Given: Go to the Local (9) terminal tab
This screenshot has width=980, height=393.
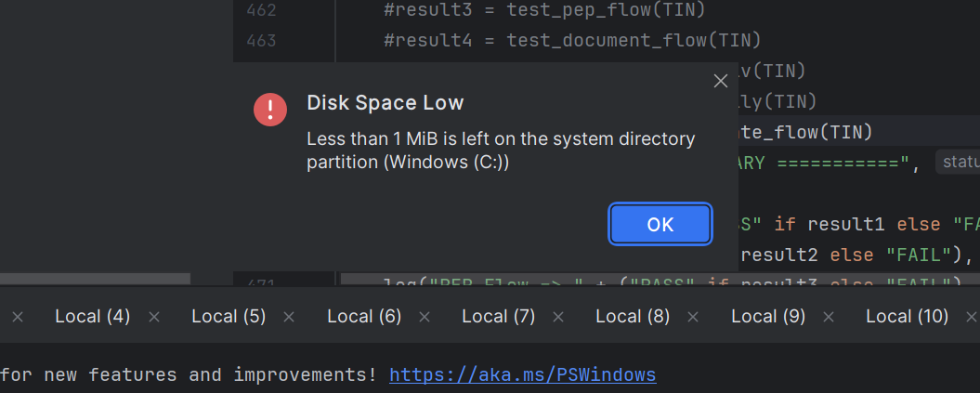Looking at the screenshot, I should [x=768, y=317].
